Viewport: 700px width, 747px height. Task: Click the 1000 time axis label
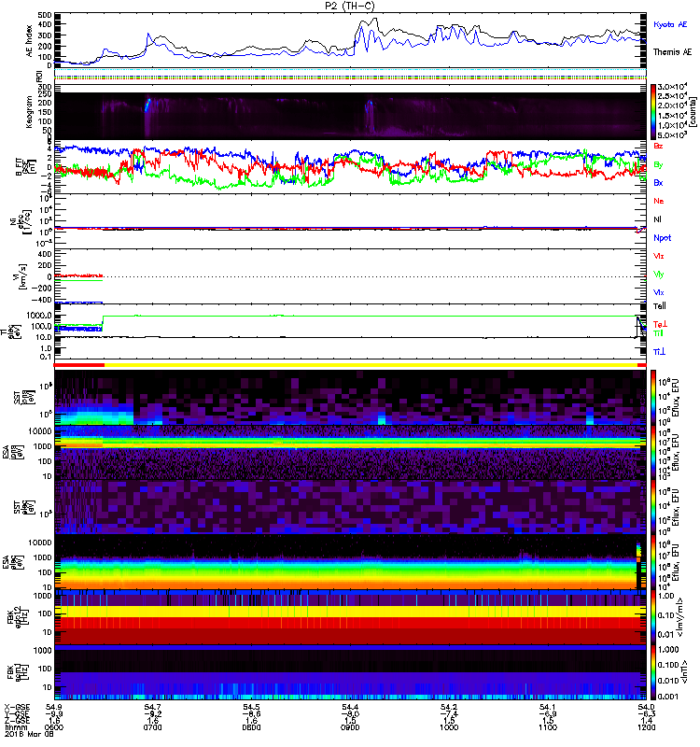pos(449,727)
